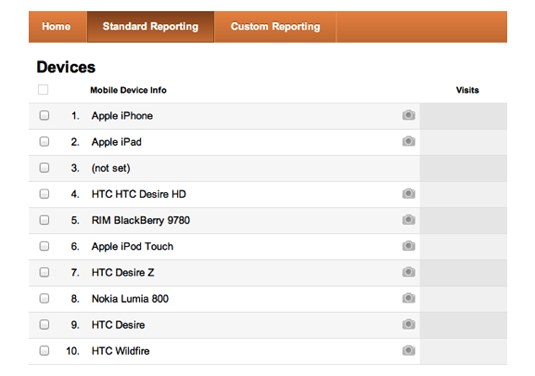The height and width of the screenshot is (376, 535).
Task: Switch to the Custom Reporting tab
Action: click(275, 27)
